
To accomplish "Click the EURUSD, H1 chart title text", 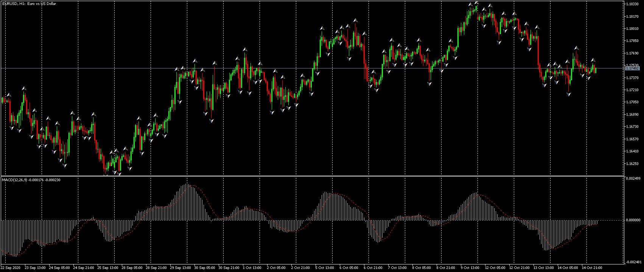I will point(29,4).
